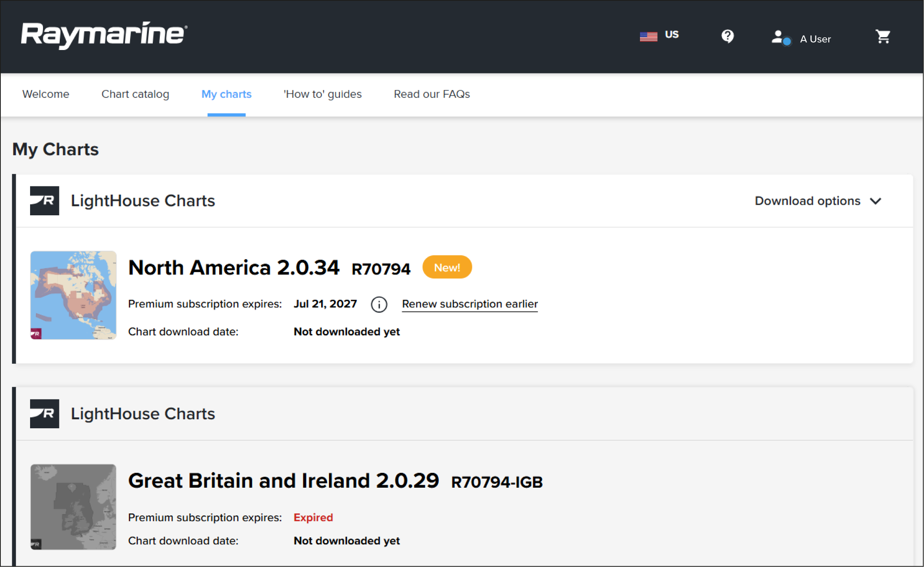Screen dimensions: 924x567
Task: Click Read our FAQs
Action: click(x=431, y=94)
